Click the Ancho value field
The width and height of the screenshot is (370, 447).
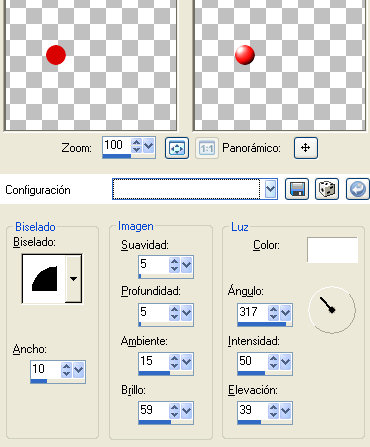pyautogui.click(x=45, y=369)
